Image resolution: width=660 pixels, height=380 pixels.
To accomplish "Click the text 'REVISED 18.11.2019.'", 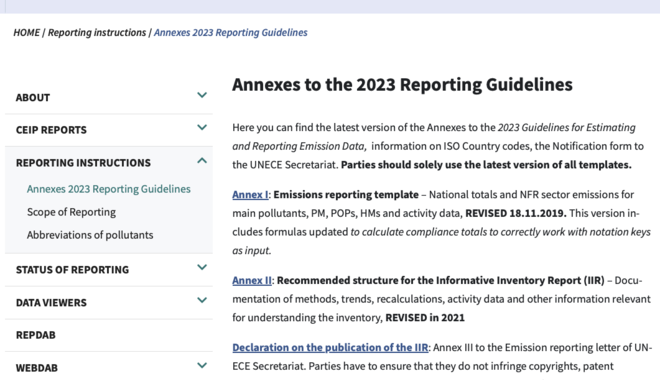I will coord(516,213).
